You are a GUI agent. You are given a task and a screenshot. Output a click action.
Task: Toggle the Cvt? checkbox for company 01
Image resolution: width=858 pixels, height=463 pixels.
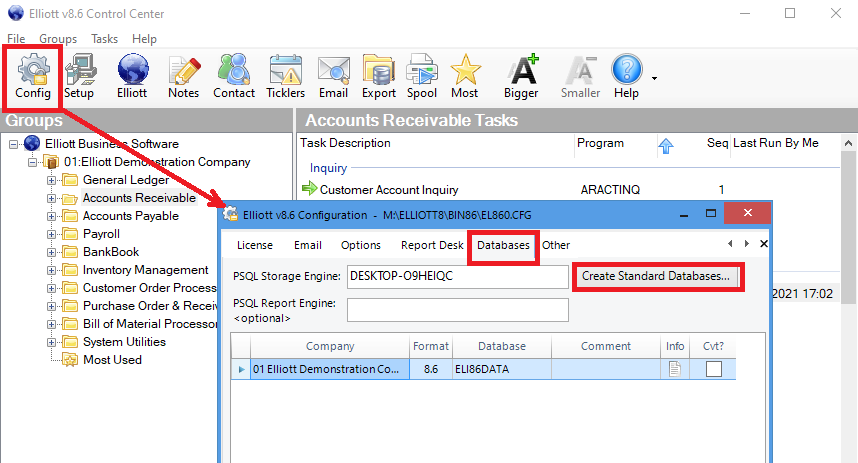[x=714, y=369]
